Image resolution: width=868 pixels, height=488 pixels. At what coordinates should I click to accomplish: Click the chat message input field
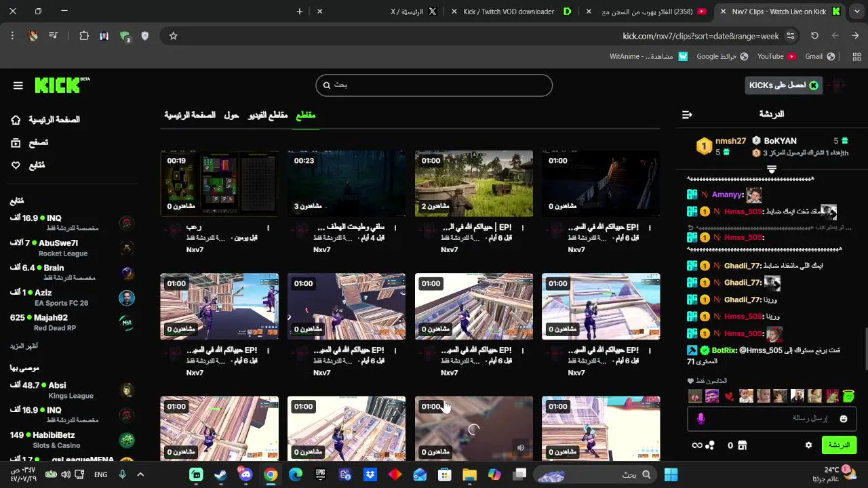point(771,419)
